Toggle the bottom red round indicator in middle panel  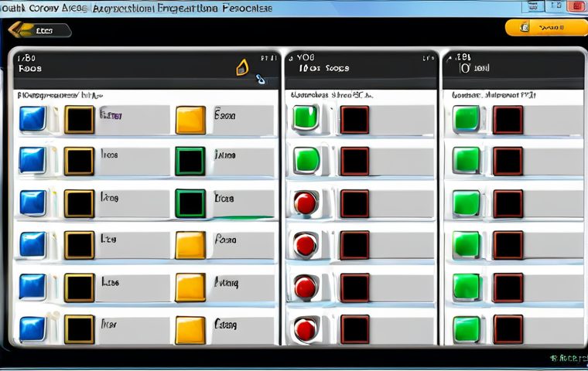pyautogui.click(x=306, y=328)
